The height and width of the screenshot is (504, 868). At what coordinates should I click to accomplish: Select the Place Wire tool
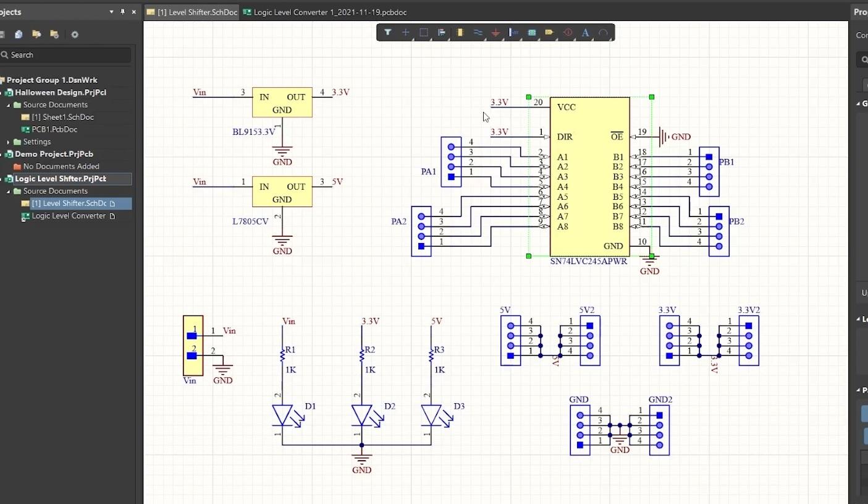point(478,32)
